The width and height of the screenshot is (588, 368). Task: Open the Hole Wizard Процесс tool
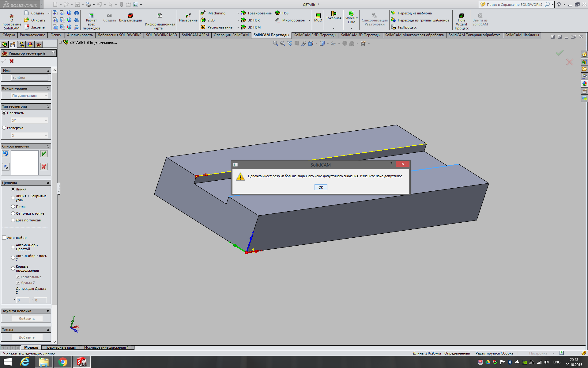[x=461, y=16]
